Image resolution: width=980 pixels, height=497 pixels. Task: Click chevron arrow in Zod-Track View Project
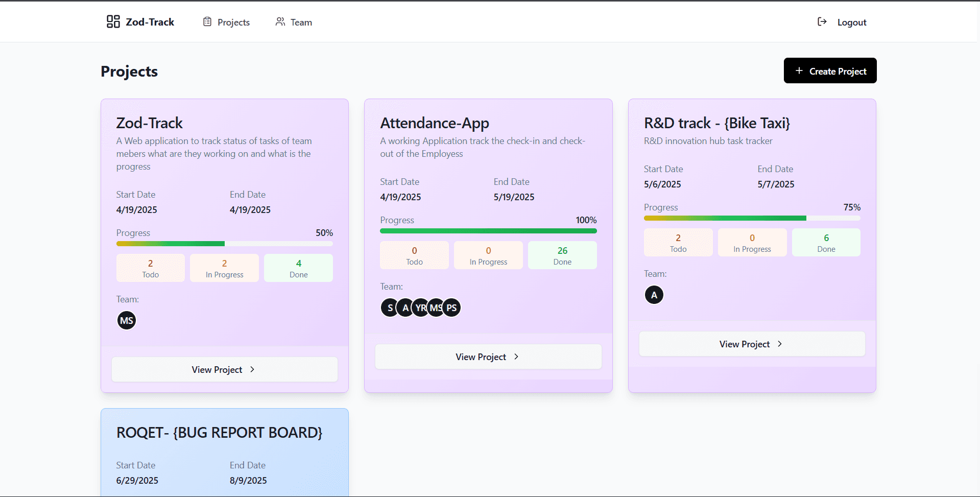coord(252,369)
